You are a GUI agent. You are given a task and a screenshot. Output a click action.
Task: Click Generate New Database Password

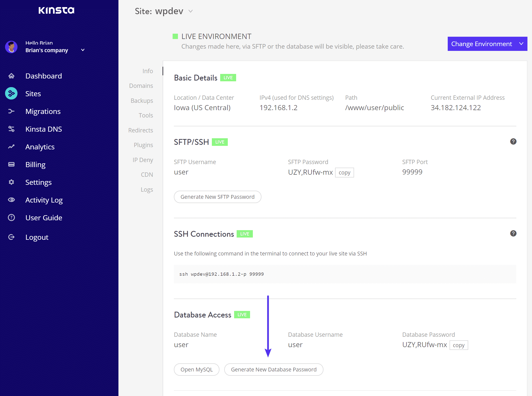[274, 369]
